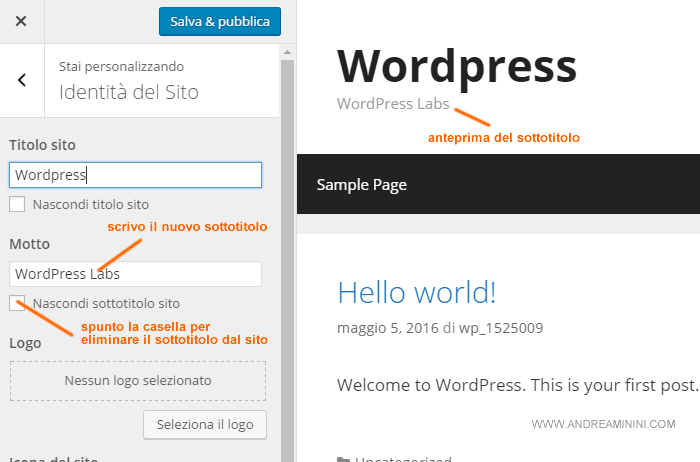Viewport: 700px width, 462px height.
Task: Click the Motto label
Action: point(29,244)
